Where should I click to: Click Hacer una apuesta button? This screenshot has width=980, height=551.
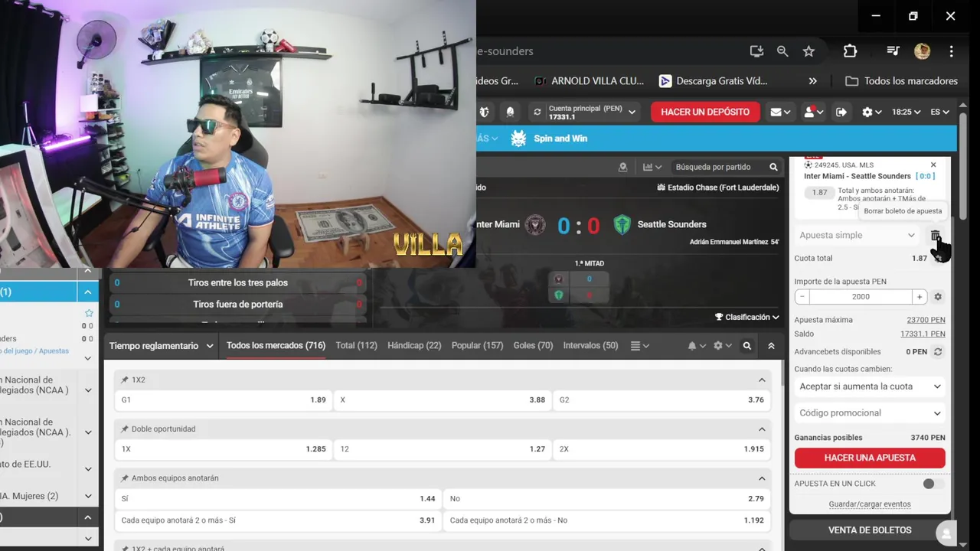pos(870,458)
